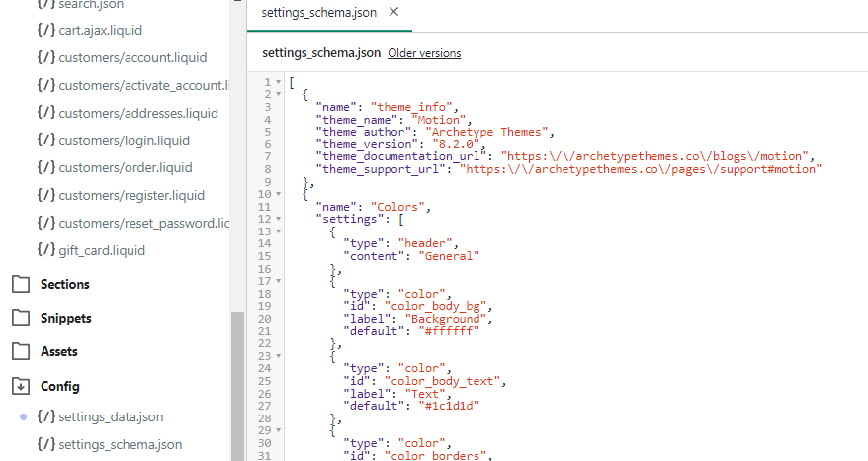Viewport: 868px width, 461px height.
Task: Click the Sections folder icon
Action: click(x=21, y=284)
